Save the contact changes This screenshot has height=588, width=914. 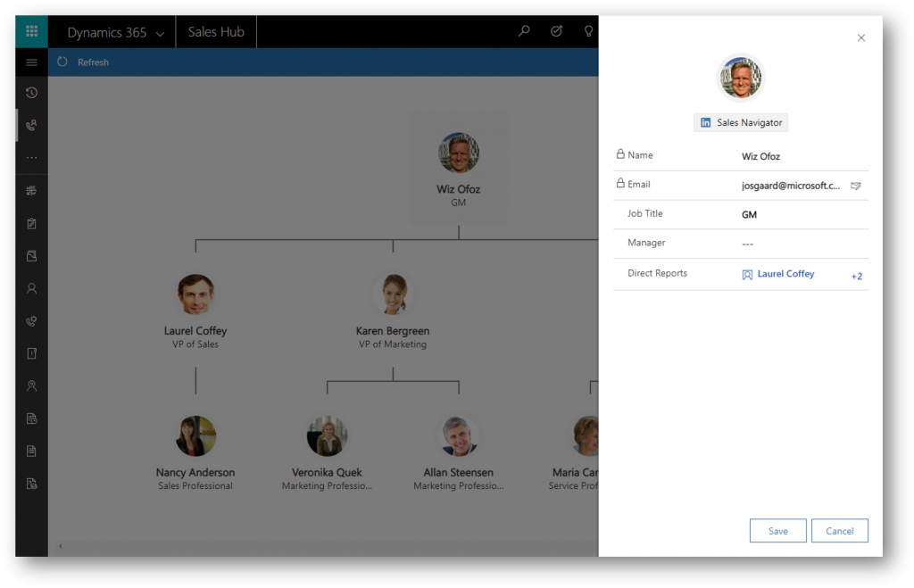[778, 531]
